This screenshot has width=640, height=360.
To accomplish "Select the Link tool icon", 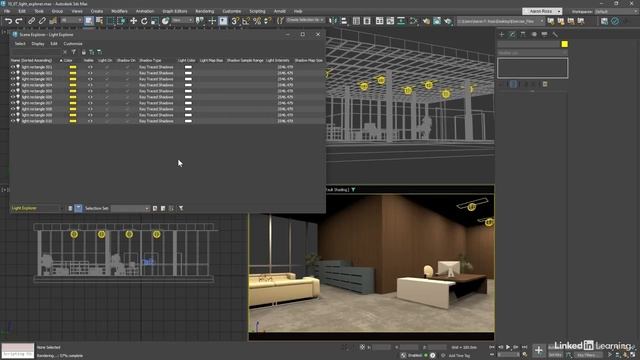I will click(31, 21).
